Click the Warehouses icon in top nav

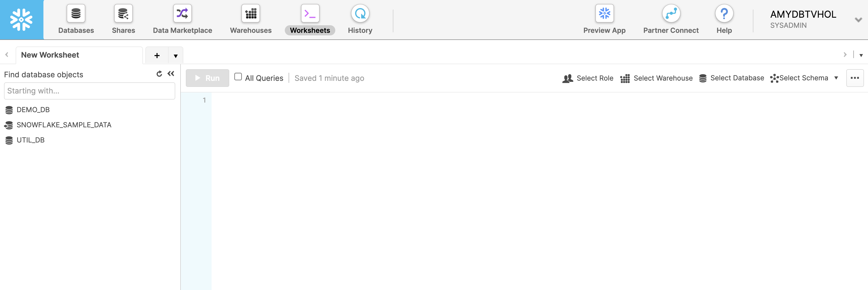click(x=251, y=19)
